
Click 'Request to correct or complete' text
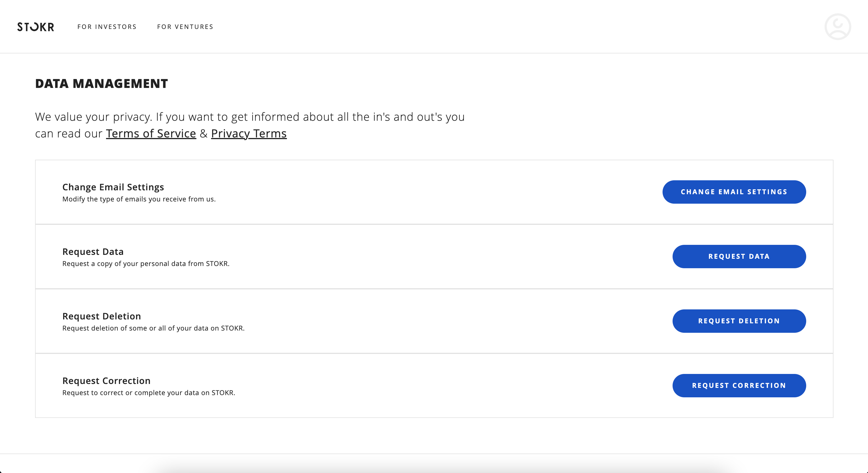pos(149,393)
